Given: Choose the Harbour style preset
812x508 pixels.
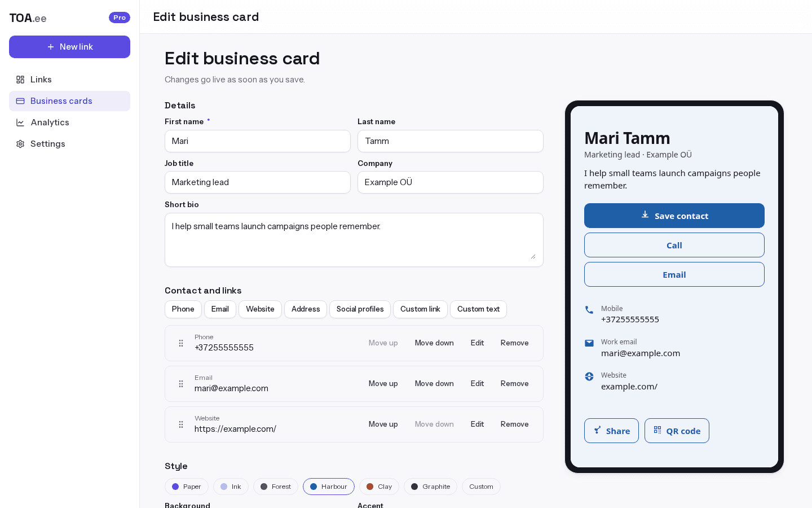Looking at the screenshot, I should (329, 487).
